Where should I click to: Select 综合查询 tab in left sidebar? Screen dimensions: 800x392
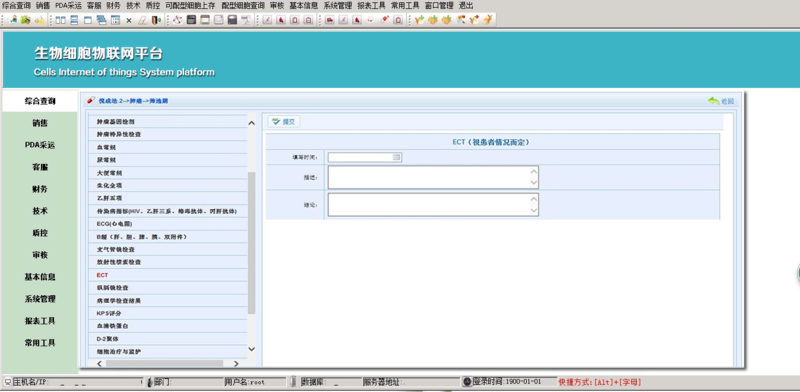(x=40, y=101)
